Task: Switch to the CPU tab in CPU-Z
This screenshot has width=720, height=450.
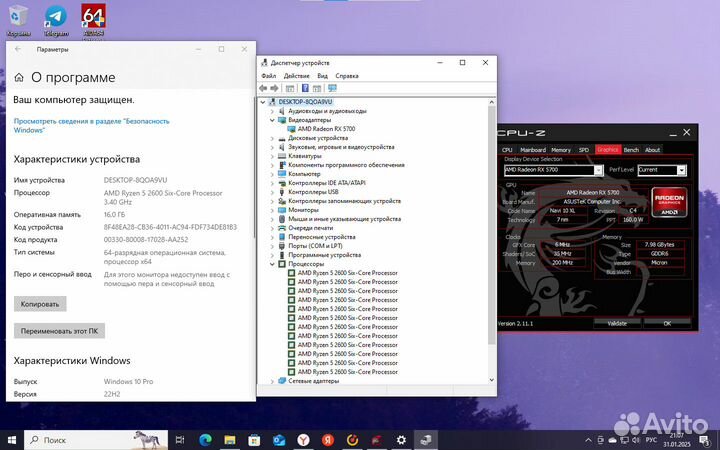Action: [x=507, y=150]
